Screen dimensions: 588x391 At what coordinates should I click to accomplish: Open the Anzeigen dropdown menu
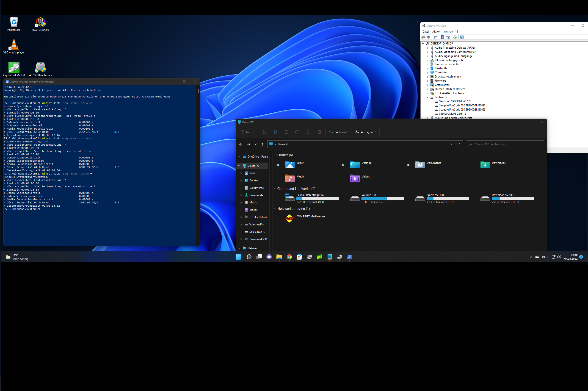tap(365, 132)
